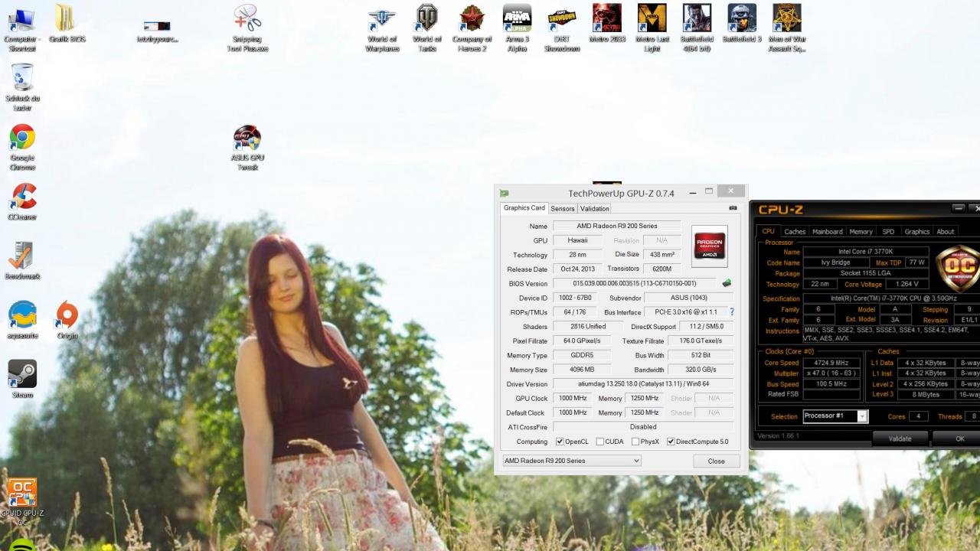Image resolution: width=980 pixels, height=551 pixels.
Task: Open the About tab in CPU-Z
Action: click(x=946, y=231)
